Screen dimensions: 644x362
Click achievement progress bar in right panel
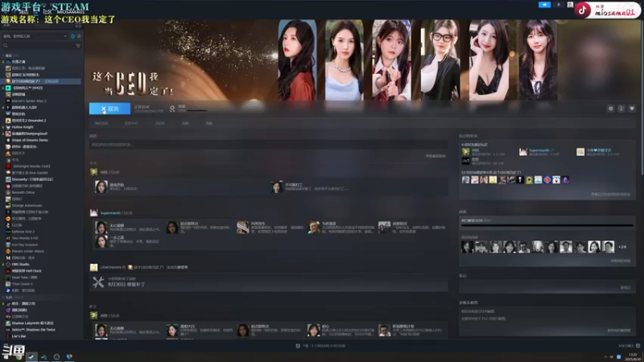point(547,225)
